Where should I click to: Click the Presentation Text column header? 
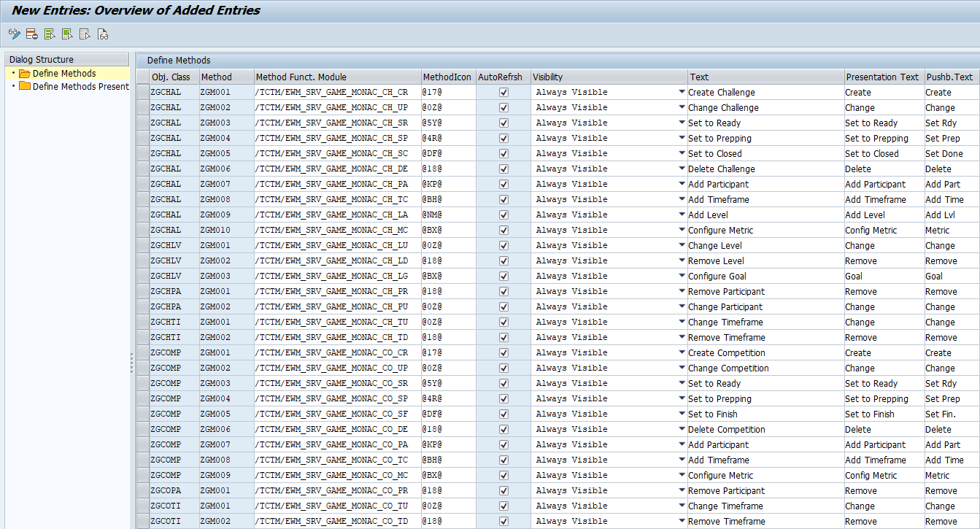(881, 77)
